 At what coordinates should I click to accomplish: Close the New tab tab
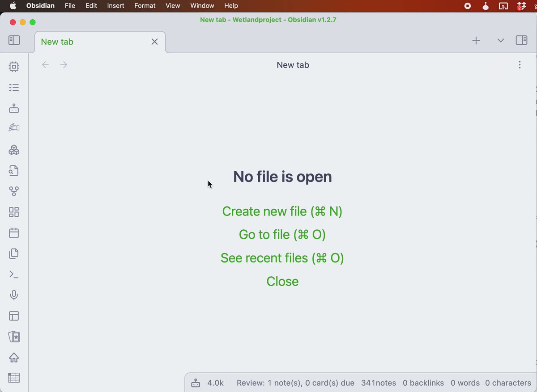154,42
